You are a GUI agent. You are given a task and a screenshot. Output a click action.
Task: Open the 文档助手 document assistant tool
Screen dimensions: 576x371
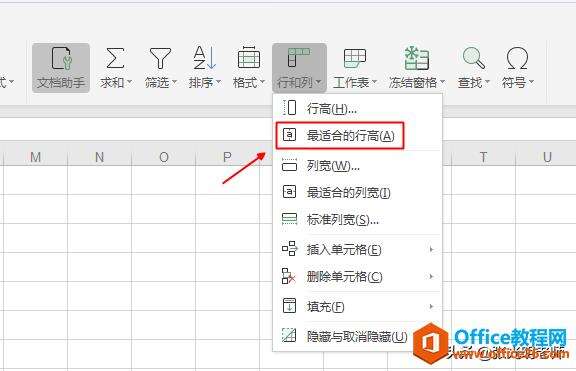(61, 68)
